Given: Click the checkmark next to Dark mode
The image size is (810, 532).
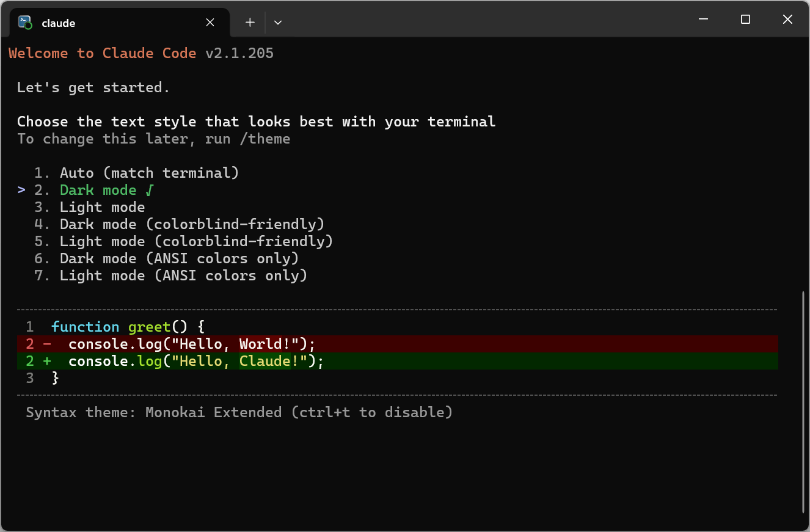Looking at the screenshot, I should click(x=150, y=191).
